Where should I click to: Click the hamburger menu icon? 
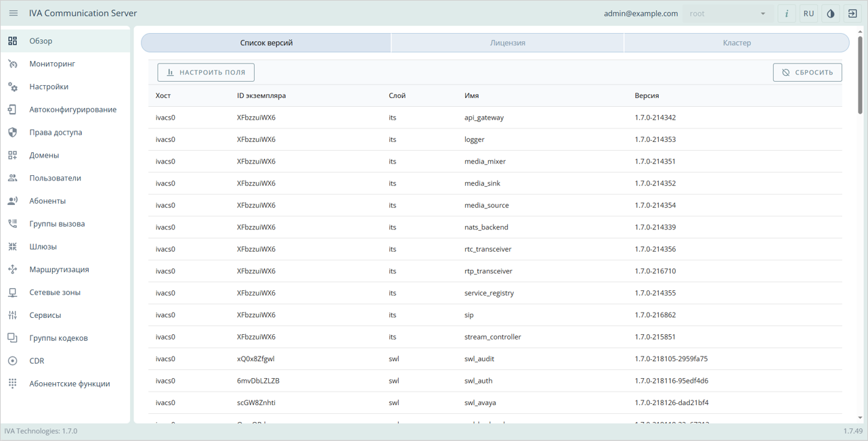point(14,14)
